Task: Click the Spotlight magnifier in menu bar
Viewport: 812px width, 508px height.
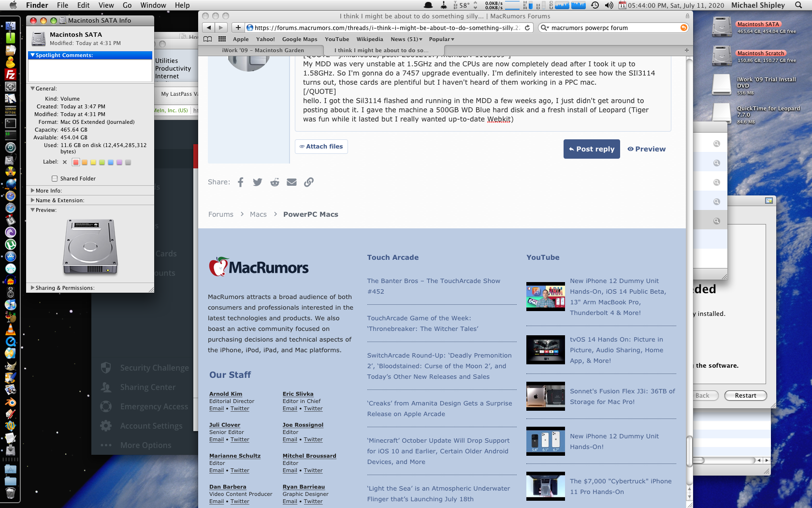Action: click(798, 5)
